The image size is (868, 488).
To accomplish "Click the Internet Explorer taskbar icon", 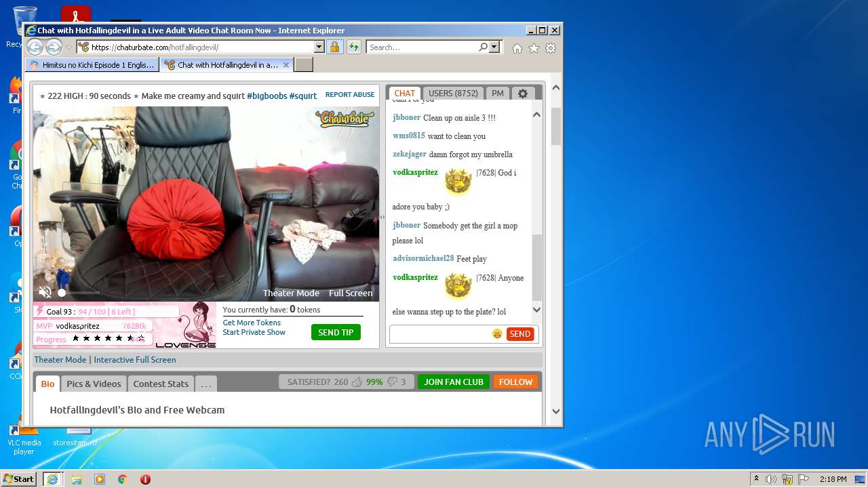I will click(52, 479).
